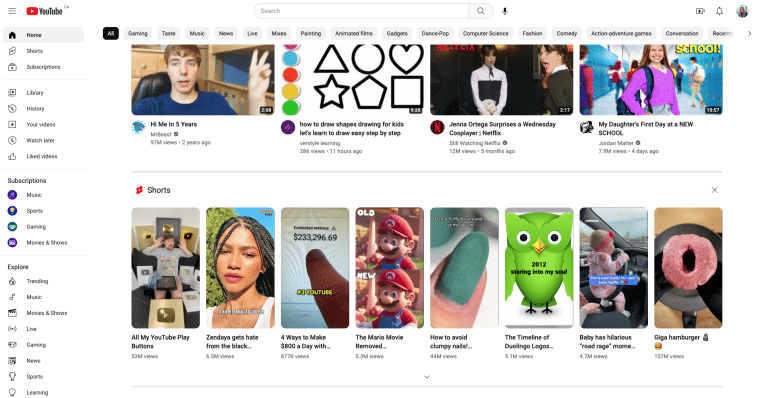Play Zendaya short thumbnail
The image size is (760, 398).
pyautogui.click(x=240, y=268)
